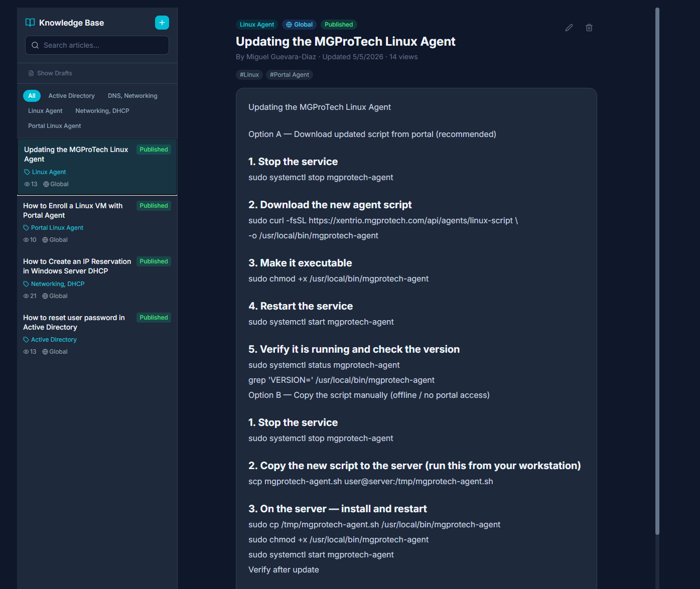Screen dimensions: 700x589
Task: Click the curl download command line
Action: (383, 221)
